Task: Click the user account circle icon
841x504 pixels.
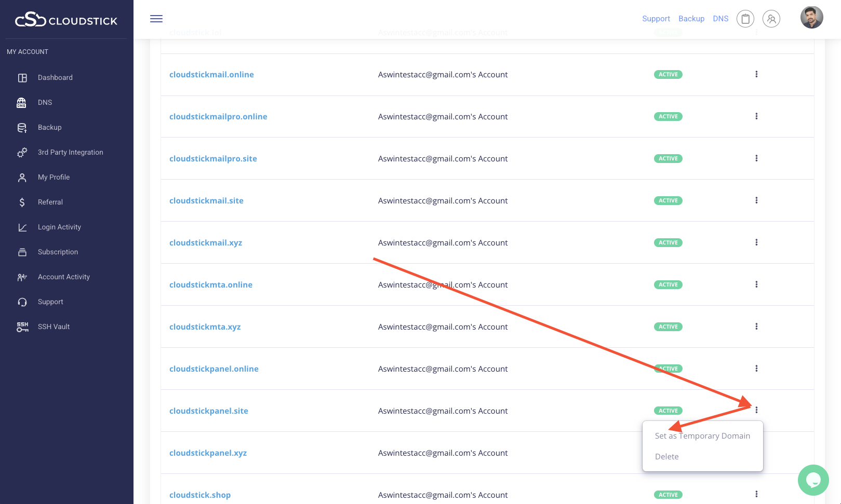Action: 771,19
